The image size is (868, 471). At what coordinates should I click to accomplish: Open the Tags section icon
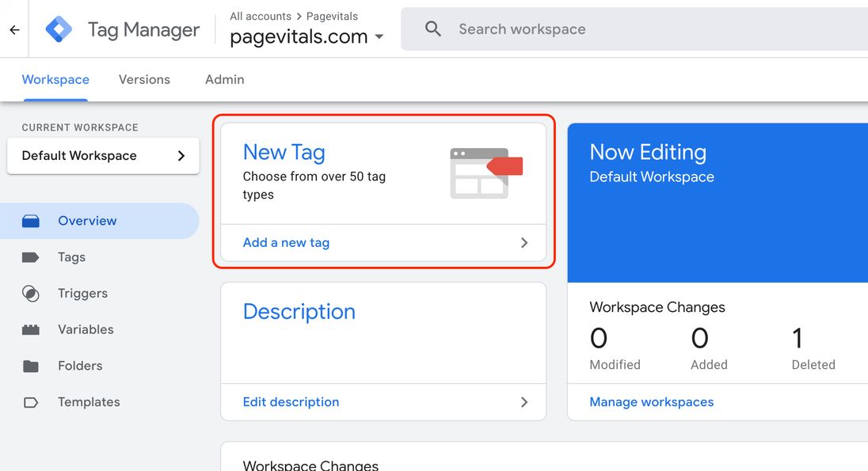point(31,257)
